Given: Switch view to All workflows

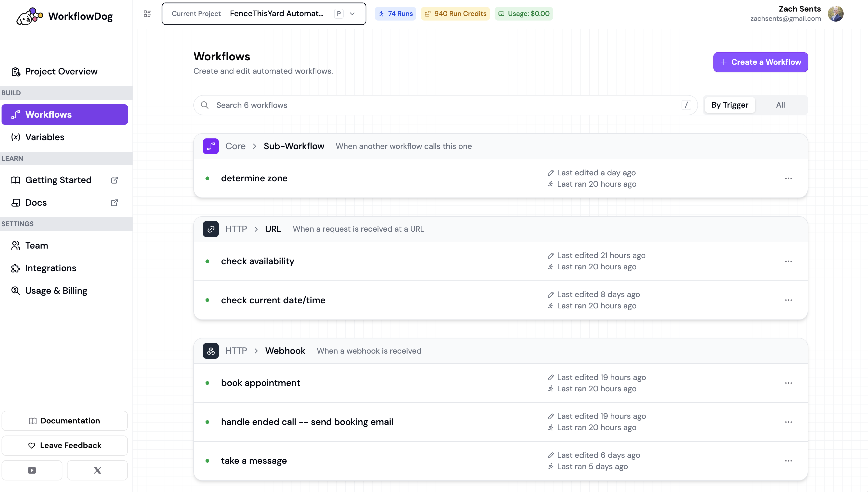Looking at the screenshot, I should [780, 105].
